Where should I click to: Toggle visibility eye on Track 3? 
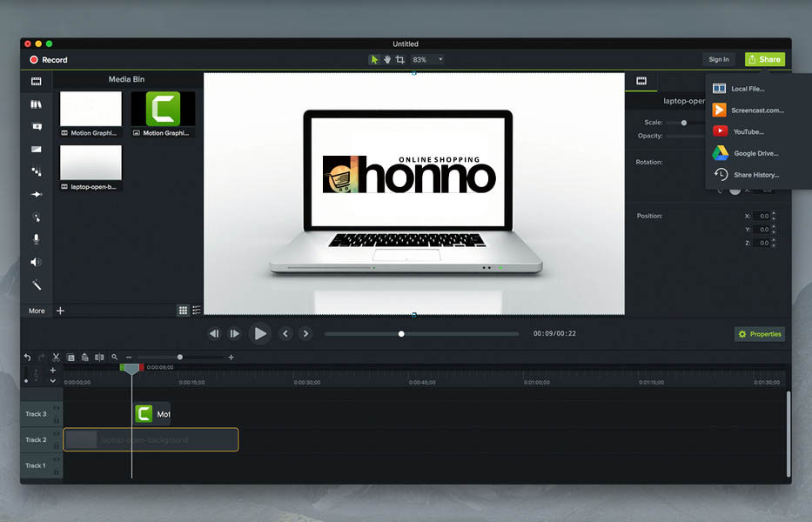[57, 408]
